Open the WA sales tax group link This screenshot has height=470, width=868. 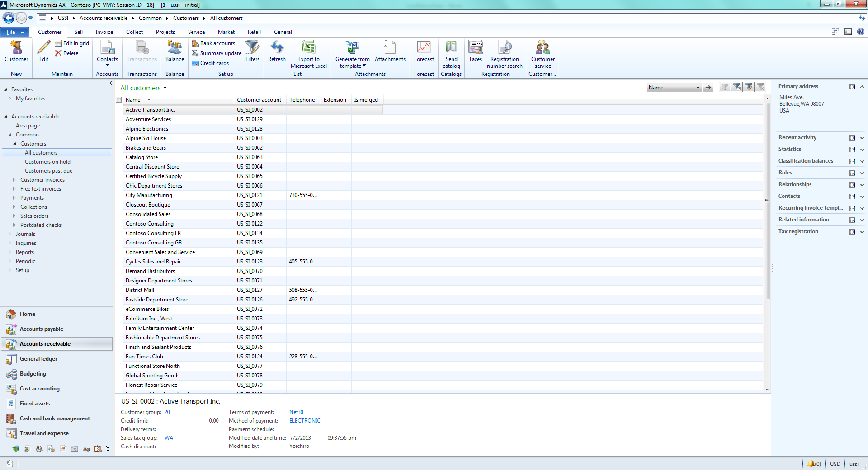(169, 438)
